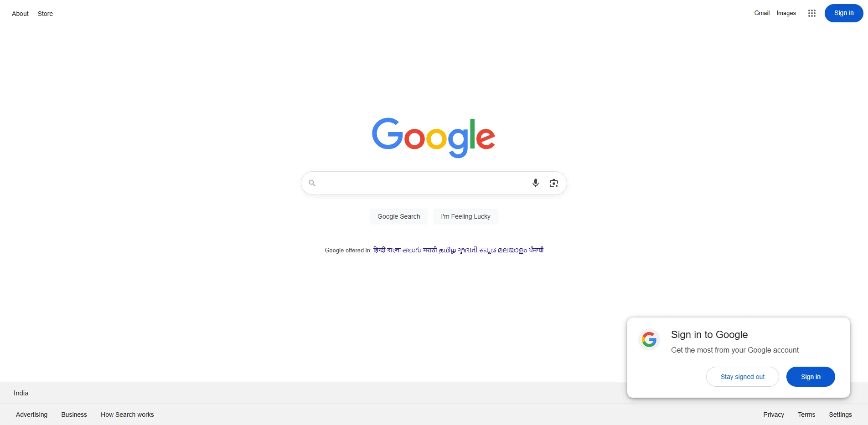Click the Google logo

click(x=434, y=138)
